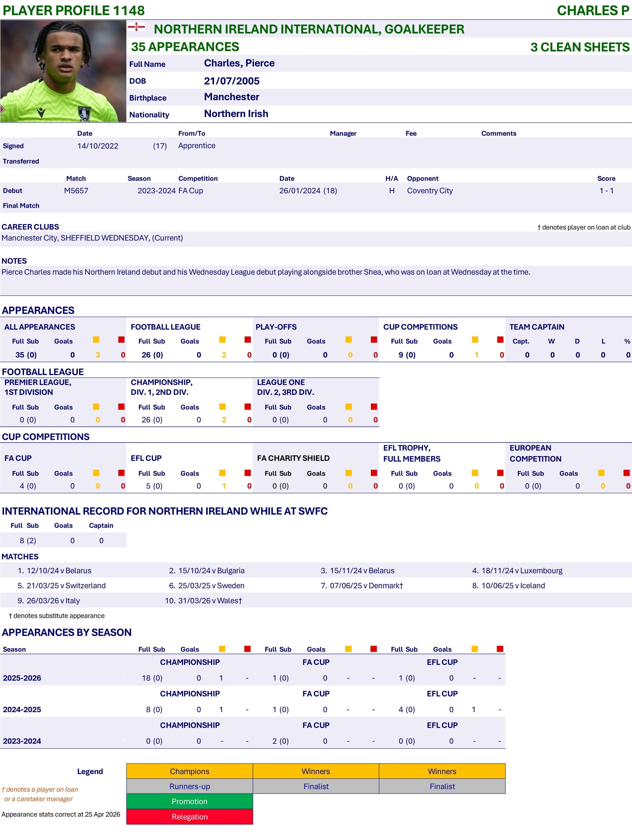
Task: Click the gold Champions legend cell
Action: 189,771
